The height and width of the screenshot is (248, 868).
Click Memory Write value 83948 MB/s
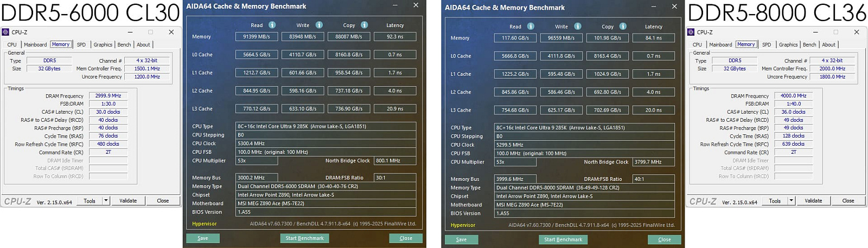[303, 37]
